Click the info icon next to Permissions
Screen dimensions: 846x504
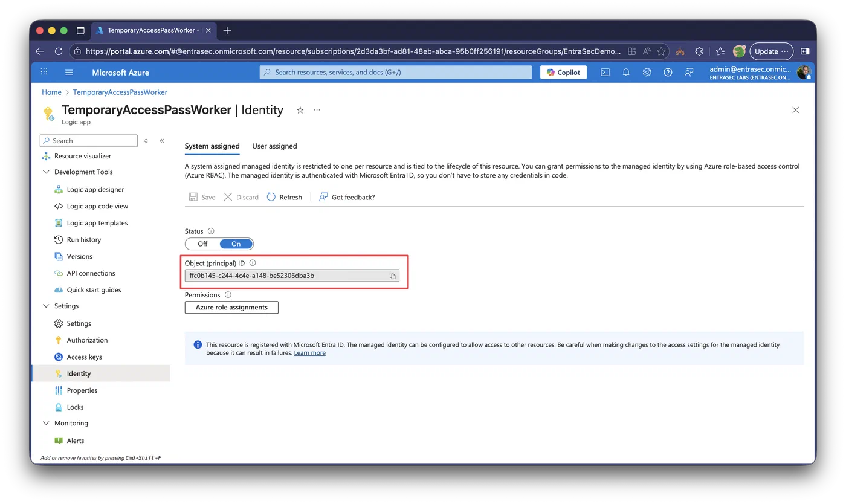pos(228,295)
